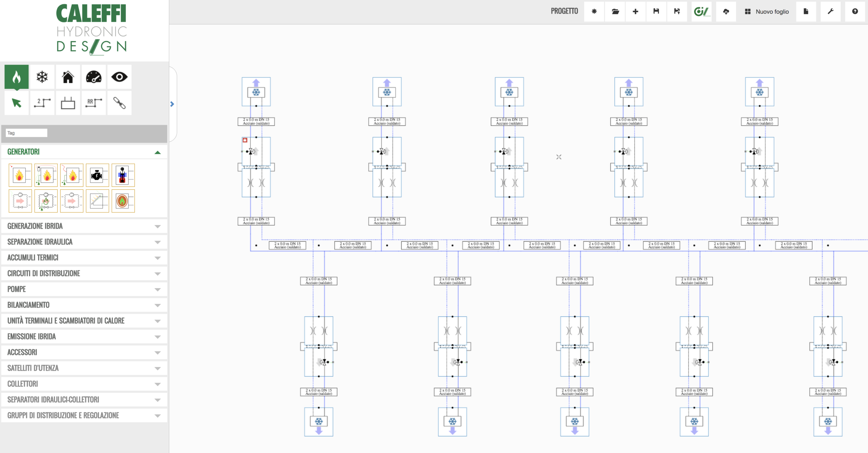Screen dimensions: 868x453
Task: Click the cloud download icon
Action: click(x=726, y=12)
